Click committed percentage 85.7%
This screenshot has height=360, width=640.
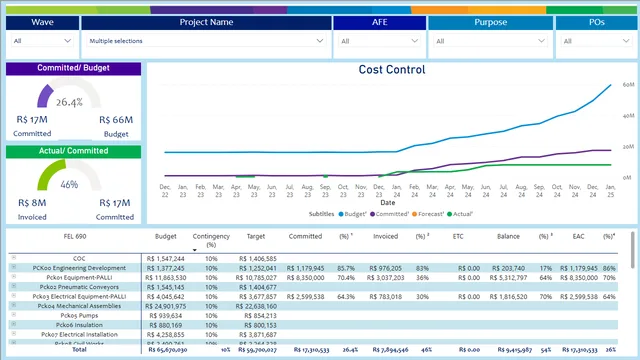(346, 268)
